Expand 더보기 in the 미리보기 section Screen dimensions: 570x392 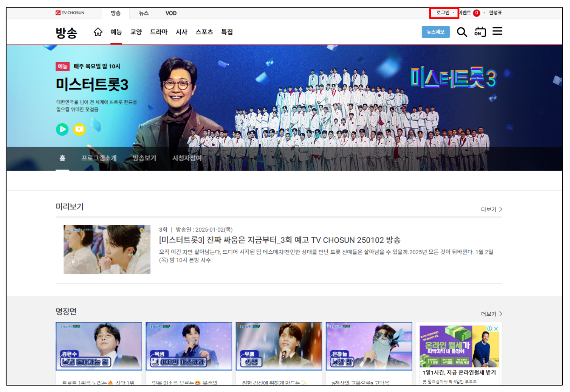(491, 209)
